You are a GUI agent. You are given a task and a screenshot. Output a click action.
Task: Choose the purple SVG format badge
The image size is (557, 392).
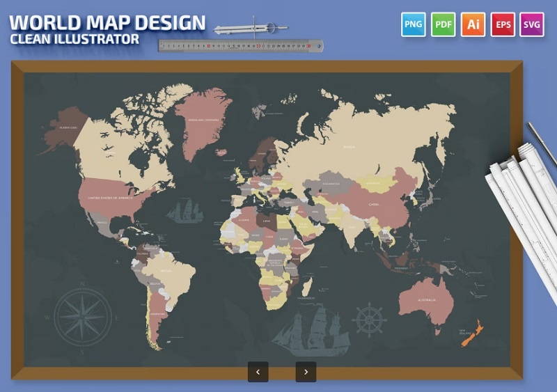tap(533, 24)
